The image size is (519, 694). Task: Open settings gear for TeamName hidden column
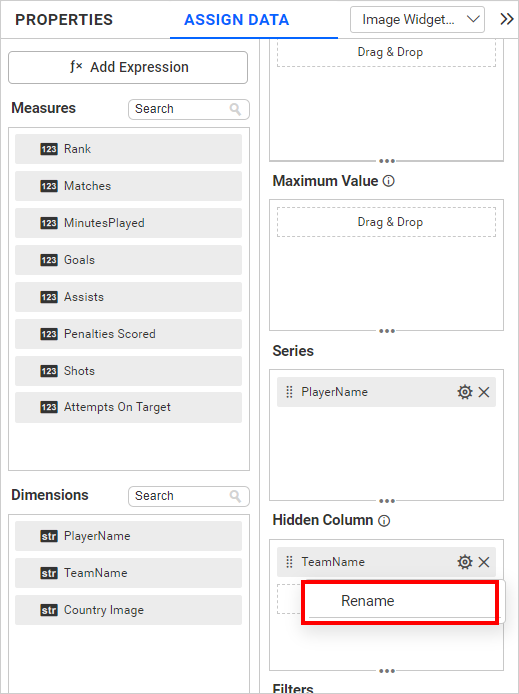pyautogui.click(x=465, y=562)
